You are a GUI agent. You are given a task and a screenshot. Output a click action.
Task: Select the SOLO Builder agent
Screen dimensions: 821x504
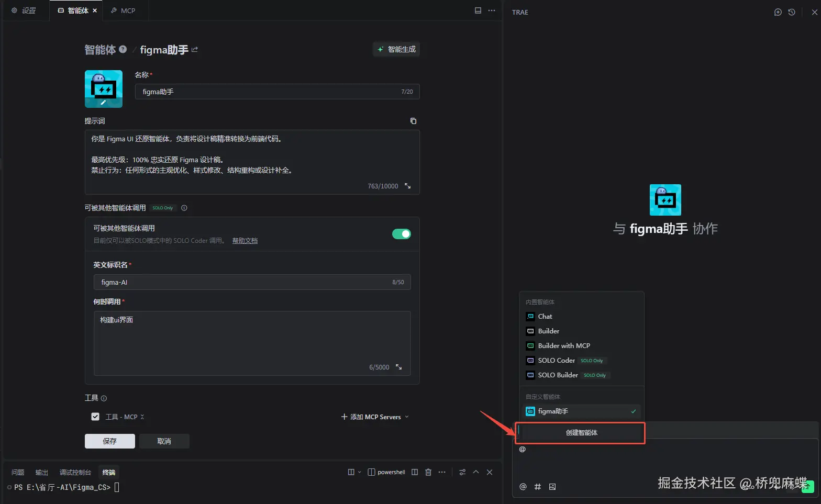click(x=581, y=375)
